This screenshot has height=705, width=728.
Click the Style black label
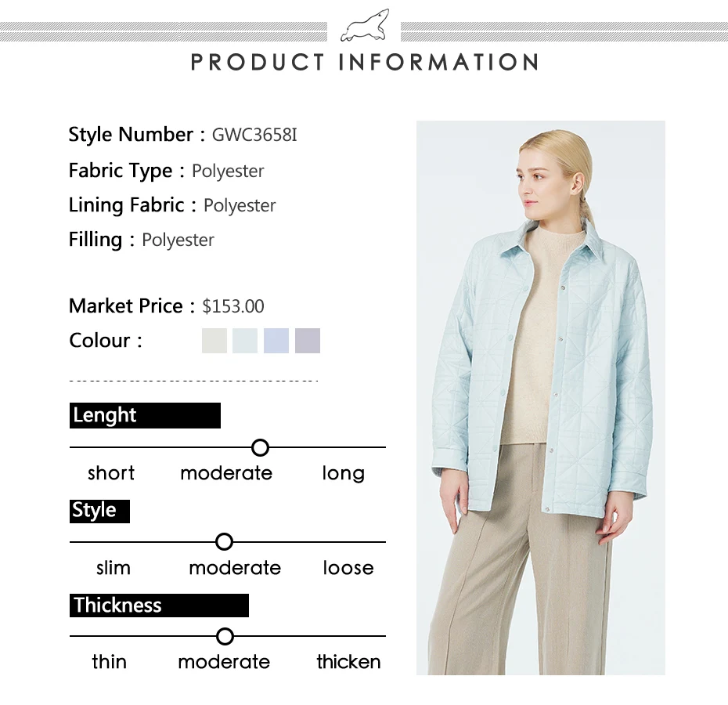[100, 512]
